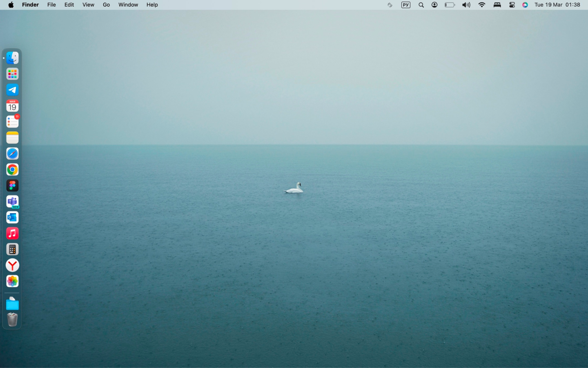Open Google Chrome in the Dock
Viewport: 588px width, 368px height.
pos(12,170)
